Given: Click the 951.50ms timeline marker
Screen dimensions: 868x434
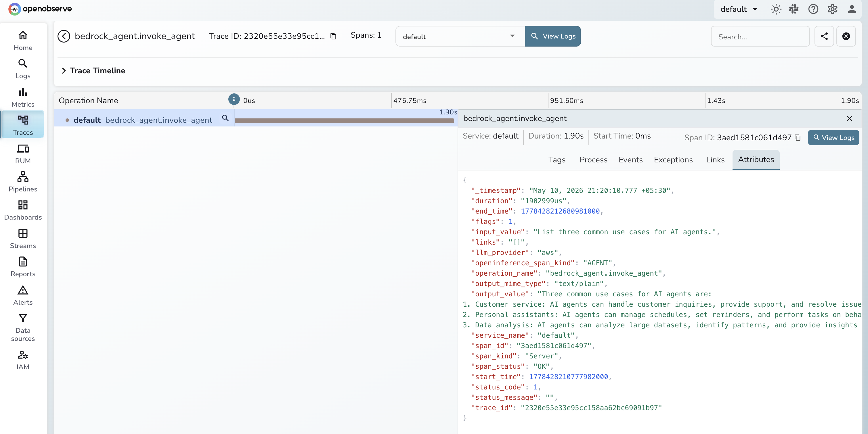Looking at the screenshot, I should coord(566,100).
